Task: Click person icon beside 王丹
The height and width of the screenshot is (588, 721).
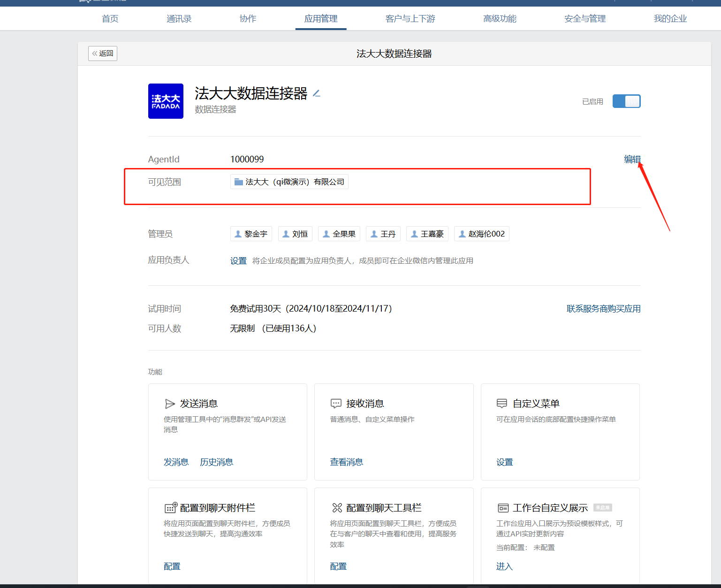Action: tap(374, 234)
